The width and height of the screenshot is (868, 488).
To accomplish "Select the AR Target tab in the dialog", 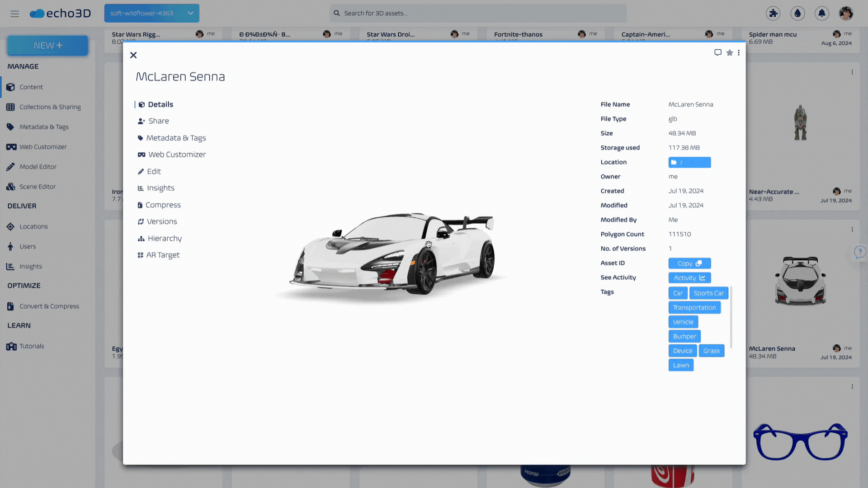I will (x=159, y=255).
